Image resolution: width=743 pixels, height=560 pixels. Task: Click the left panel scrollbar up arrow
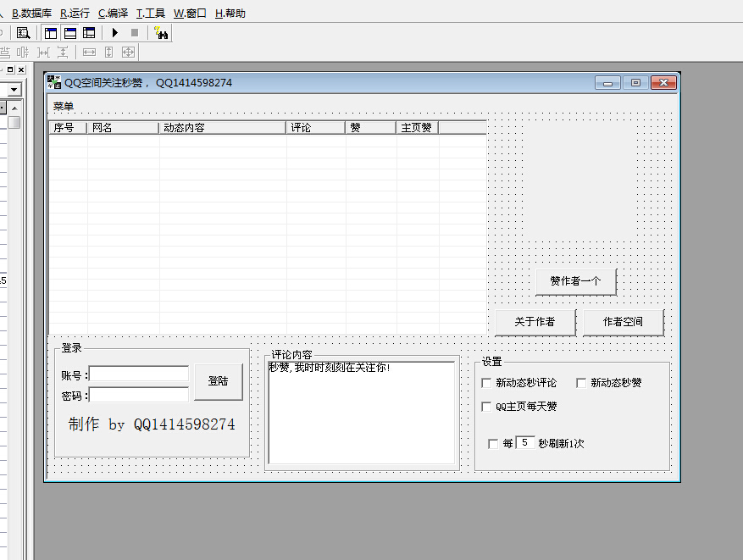tap(14, 108)
